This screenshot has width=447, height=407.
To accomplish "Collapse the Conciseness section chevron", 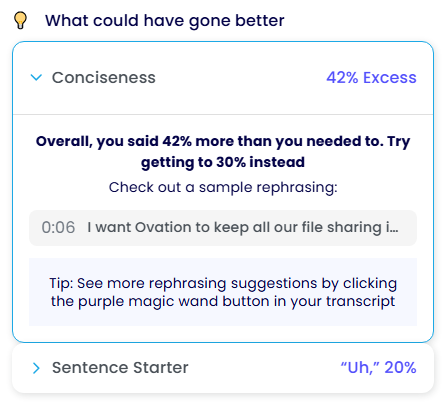I will point(36,77).
